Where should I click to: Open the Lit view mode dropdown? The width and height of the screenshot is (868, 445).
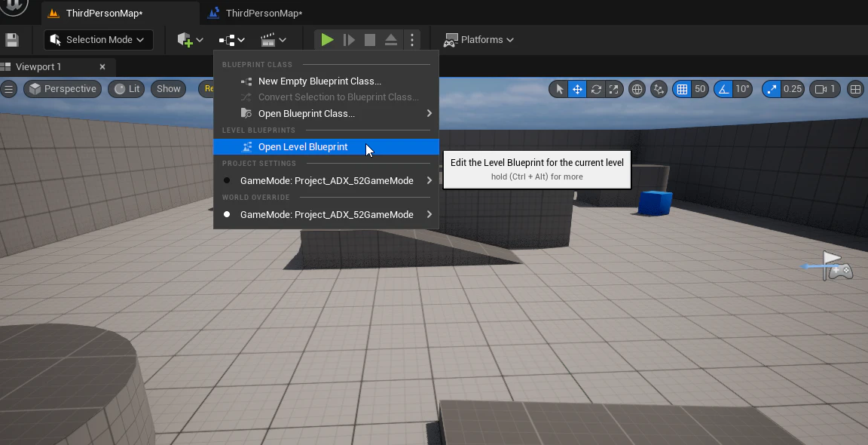click(127, 89)
